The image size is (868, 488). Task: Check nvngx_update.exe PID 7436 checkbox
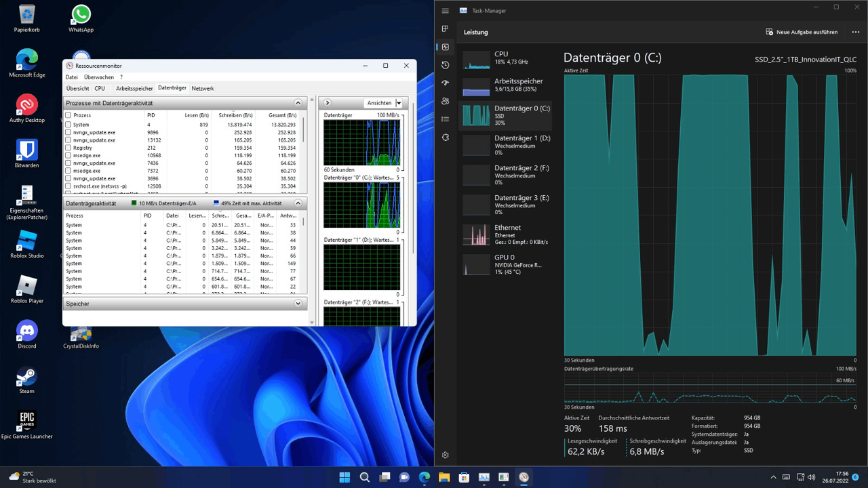68,163
